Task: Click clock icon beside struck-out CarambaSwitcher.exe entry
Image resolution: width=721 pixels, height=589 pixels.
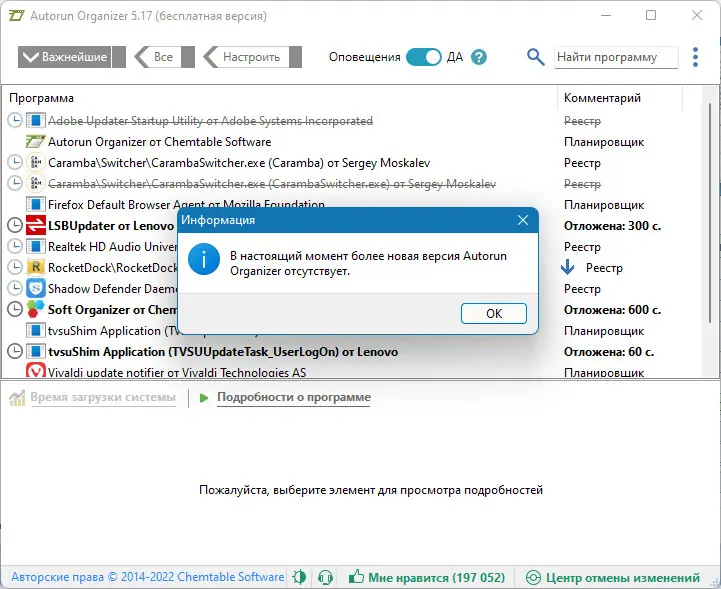Action: point(15,184)
